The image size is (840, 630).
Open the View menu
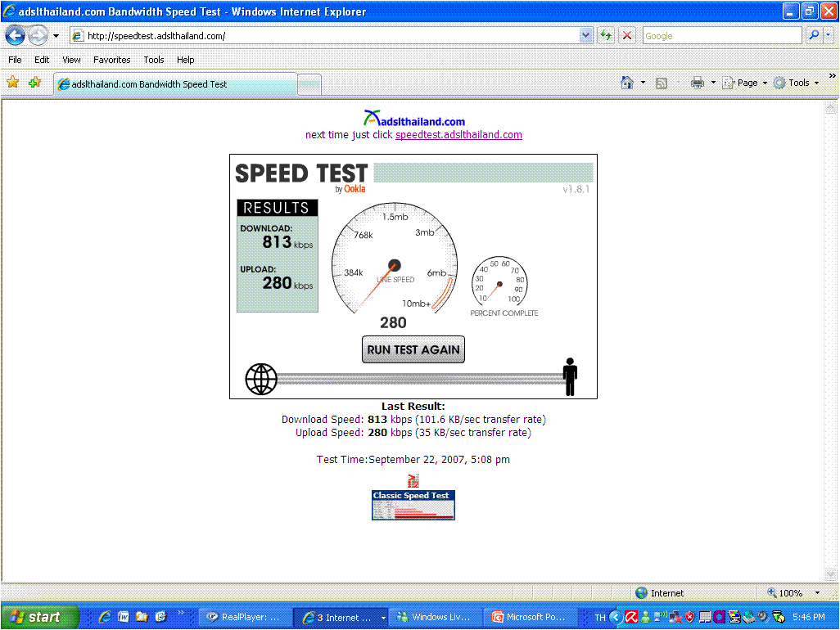(x=71, y=60)
